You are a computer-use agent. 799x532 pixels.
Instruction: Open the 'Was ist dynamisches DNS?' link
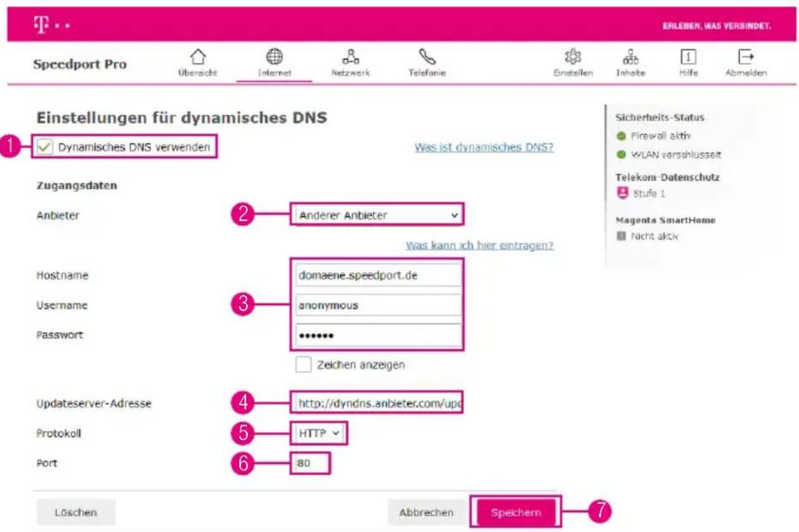[483, 147]
